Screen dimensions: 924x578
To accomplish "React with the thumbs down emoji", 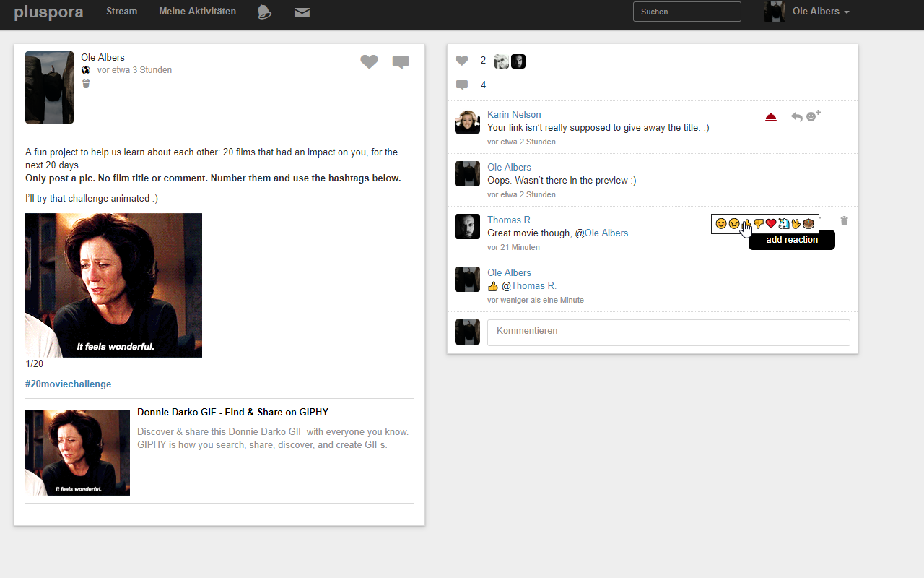I will (x=759, y=224).
